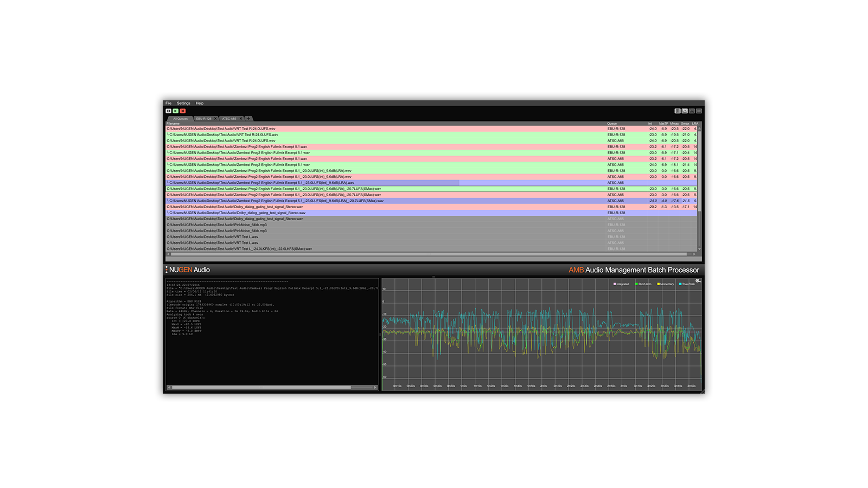
Task: Open the Settings menu
Action: [183, 103]
